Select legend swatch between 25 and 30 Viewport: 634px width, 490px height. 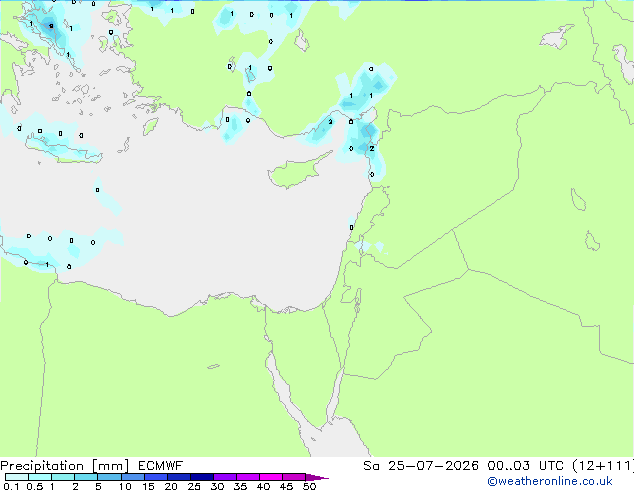coord(202,477)
